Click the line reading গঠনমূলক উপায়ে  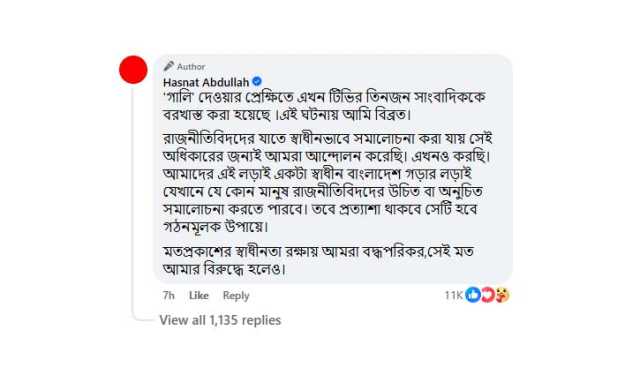pyautogui.click(x=216, y=226)
